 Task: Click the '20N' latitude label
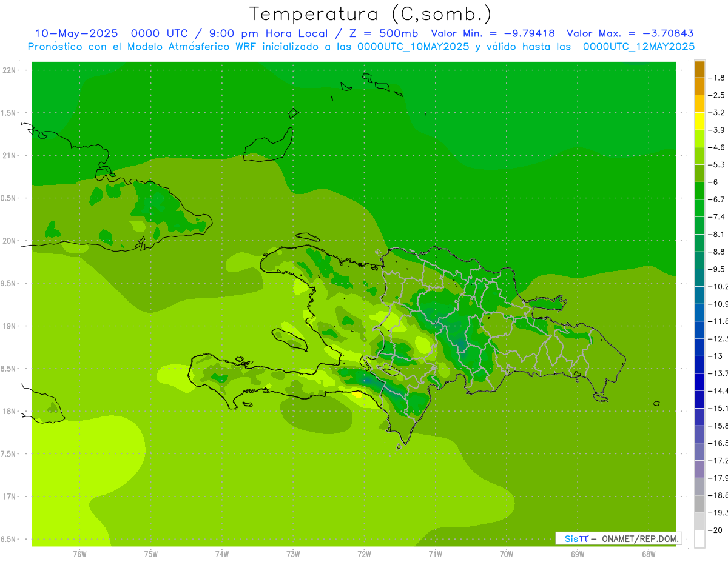click(10, 241)
